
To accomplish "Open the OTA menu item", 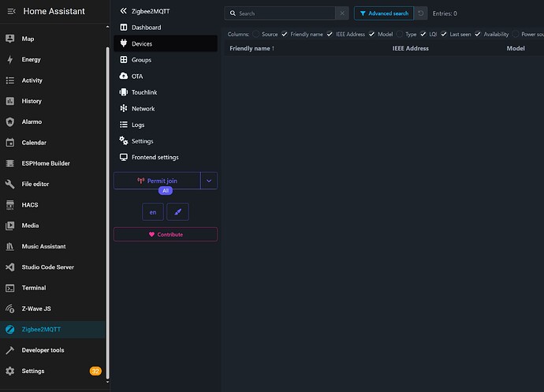I will pyautogui.click(x=166, y=76).
